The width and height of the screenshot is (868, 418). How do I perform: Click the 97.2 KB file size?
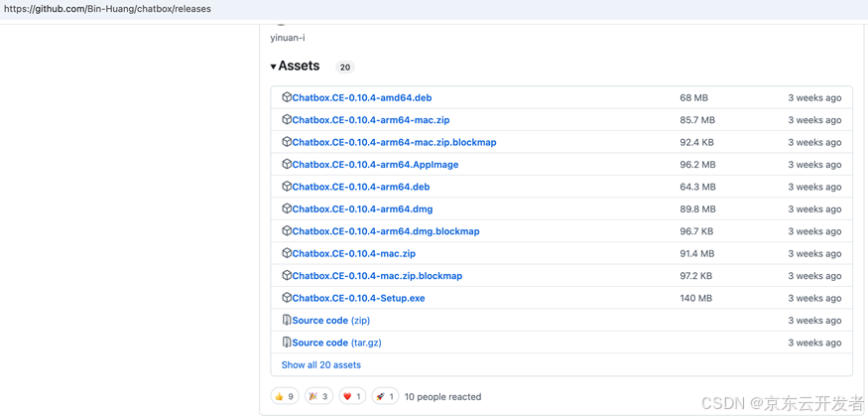click(695, 276)
